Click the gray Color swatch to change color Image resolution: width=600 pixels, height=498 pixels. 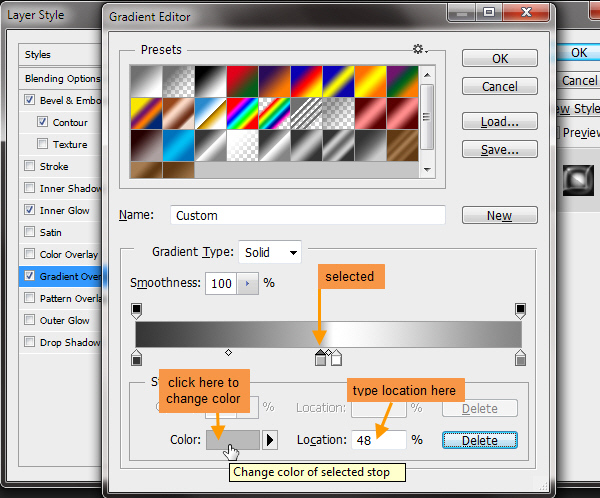[x=232, y=440]
